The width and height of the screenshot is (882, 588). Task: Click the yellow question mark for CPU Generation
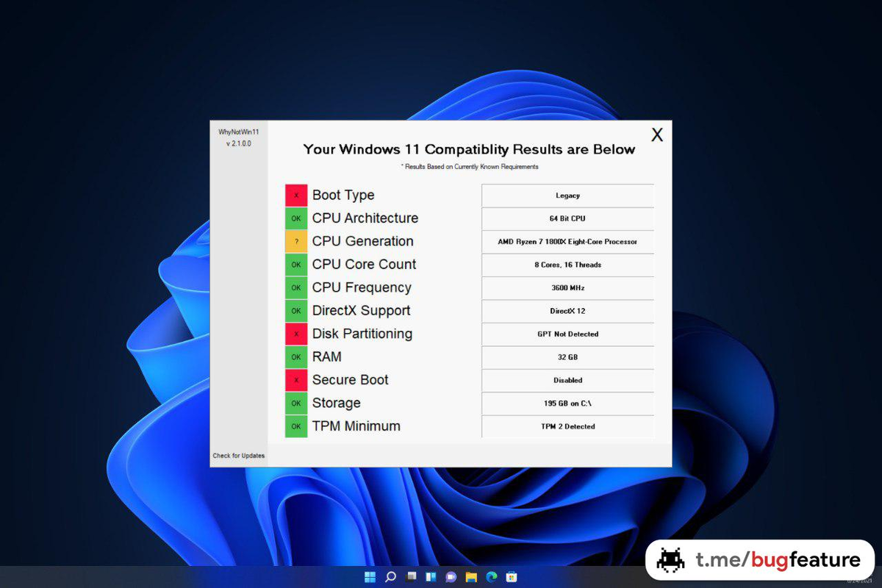(x=296, y=242)
